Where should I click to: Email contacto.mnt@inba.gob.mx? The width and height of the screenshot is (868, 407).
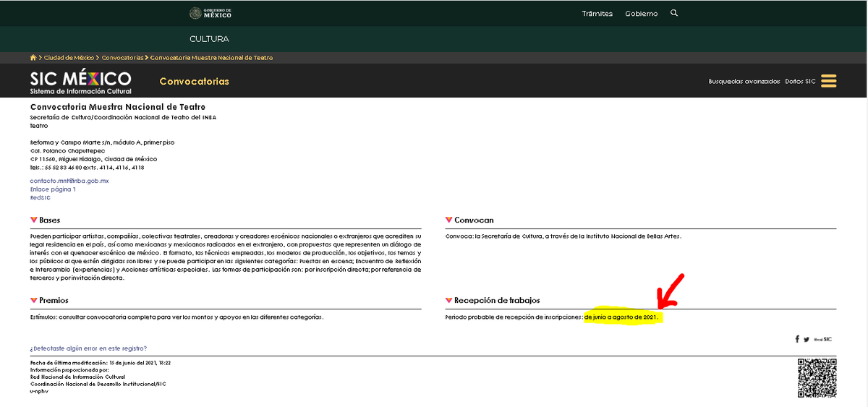[69, 181]
